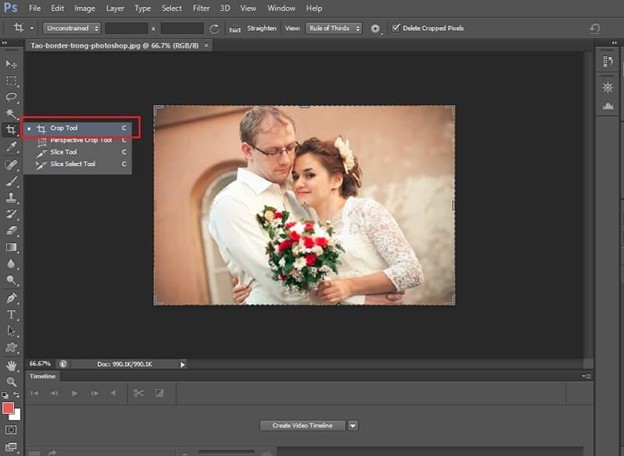The image size is (624, 456).
Task: Rotate the crop box orientation
Action: (x=214, y=29)
